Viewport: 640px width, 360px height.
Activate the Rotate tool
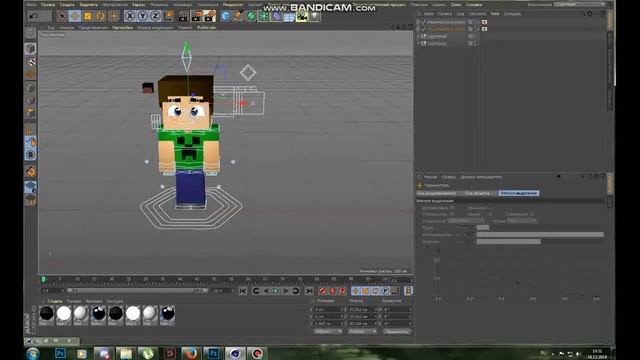click(100, 16)
